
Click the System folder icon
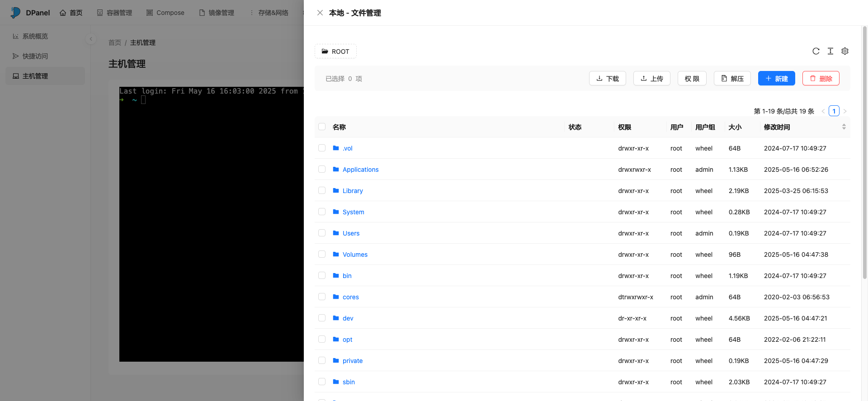[x=336, y=212]
